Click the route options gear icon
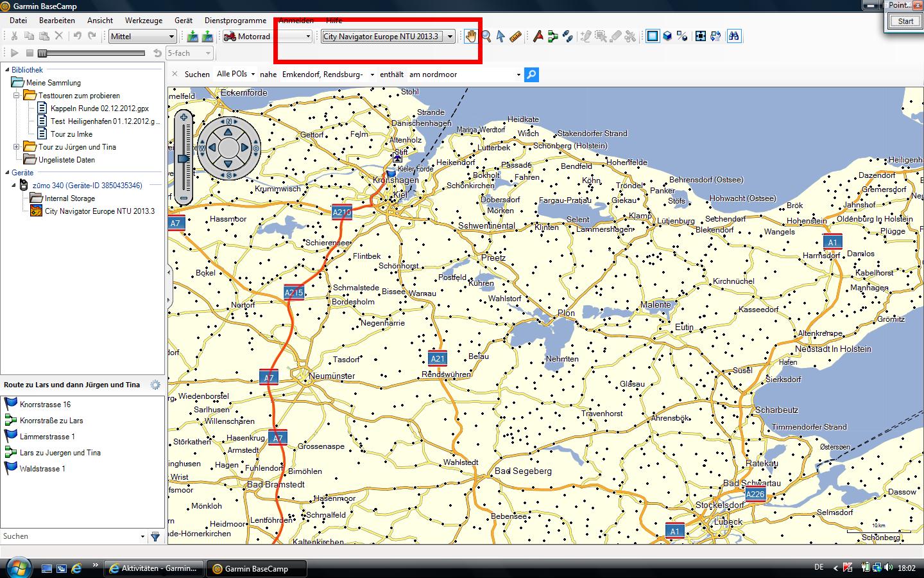 (x=155, y=385)
